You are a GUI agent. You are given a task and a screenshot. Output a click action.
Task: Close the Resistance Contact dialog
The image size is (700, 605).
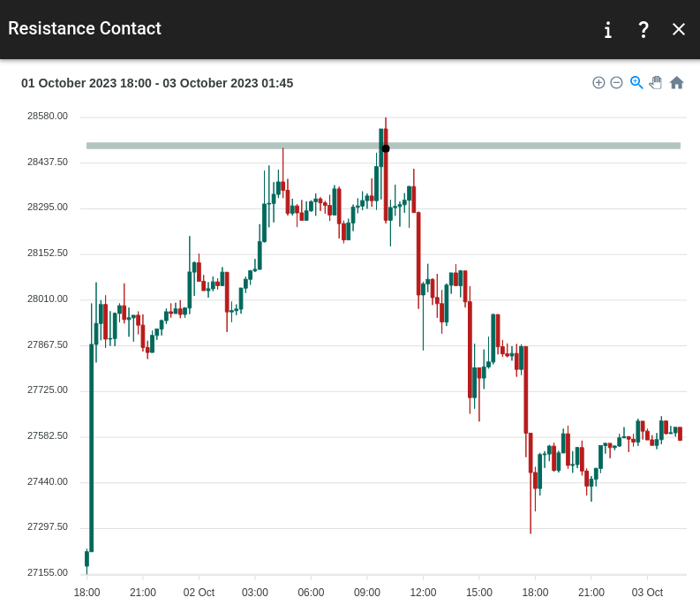[679, 30]
